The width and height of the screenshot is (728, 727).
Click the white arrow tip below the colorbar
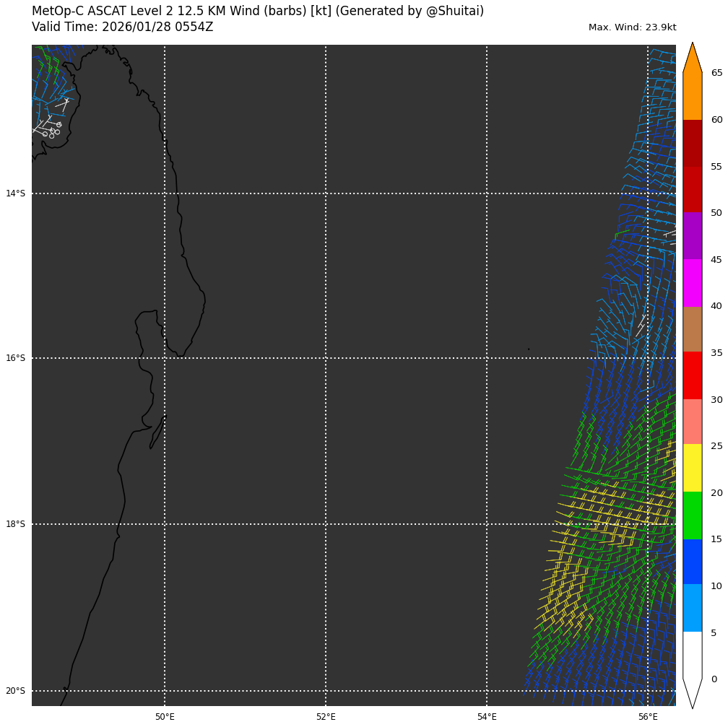click(x=692, y=695)
